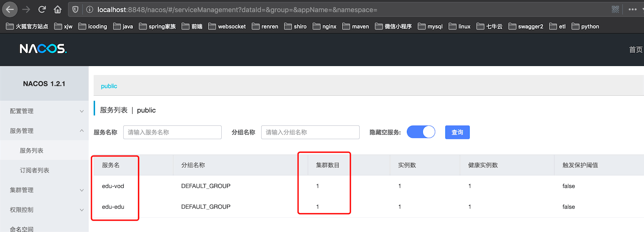Click the NACOS 1.2.1 version label
This screenshot has width=644, height=232.
(x=44, y=83)
